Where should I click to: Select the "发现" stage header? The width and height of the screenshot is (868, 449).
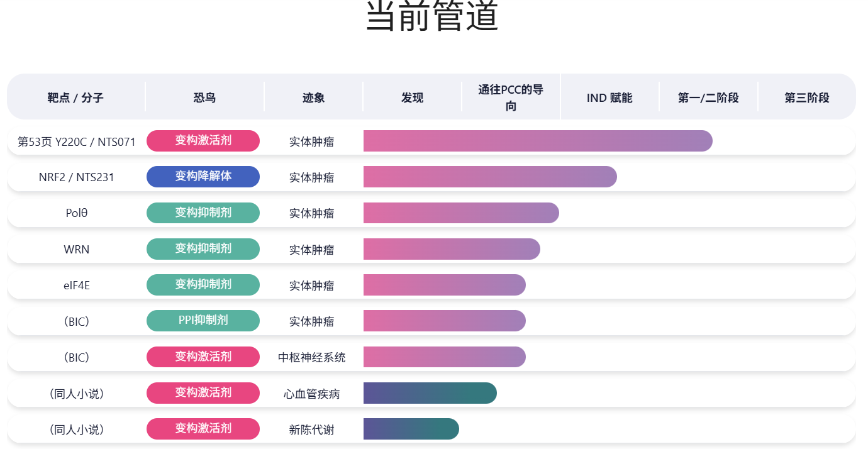(x=412, y=97)
